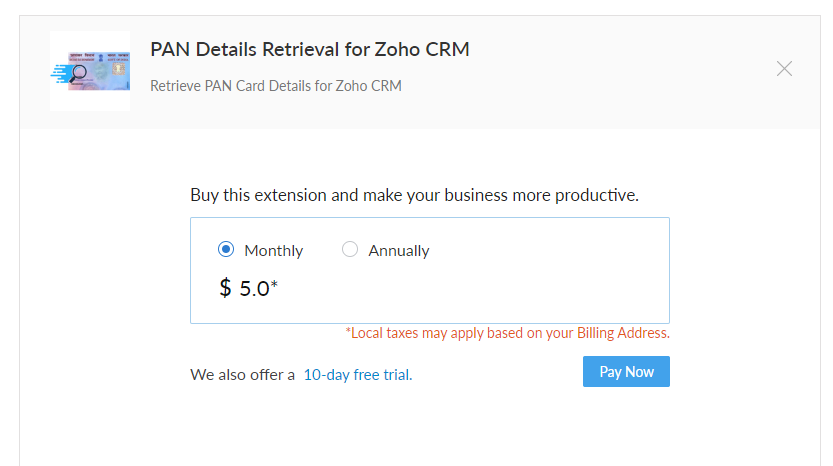Click the Buy this extension heading

click(414, 195)
